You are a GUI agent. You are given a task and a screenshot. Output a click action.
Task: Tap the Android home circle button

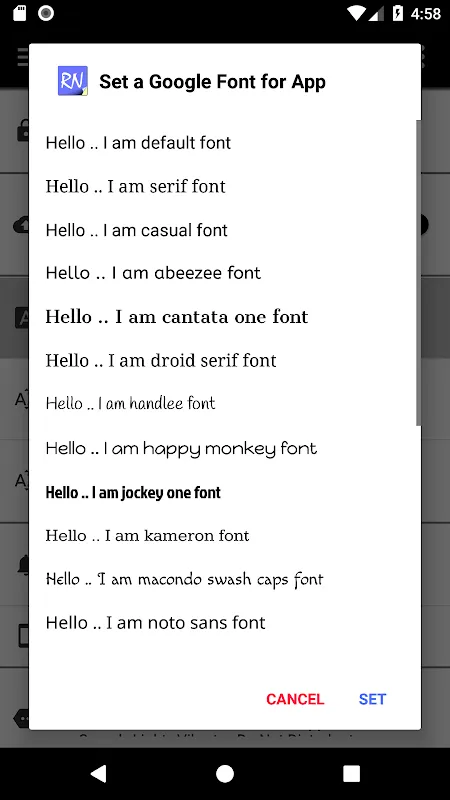pyautogui.click(x=225, y=773)
